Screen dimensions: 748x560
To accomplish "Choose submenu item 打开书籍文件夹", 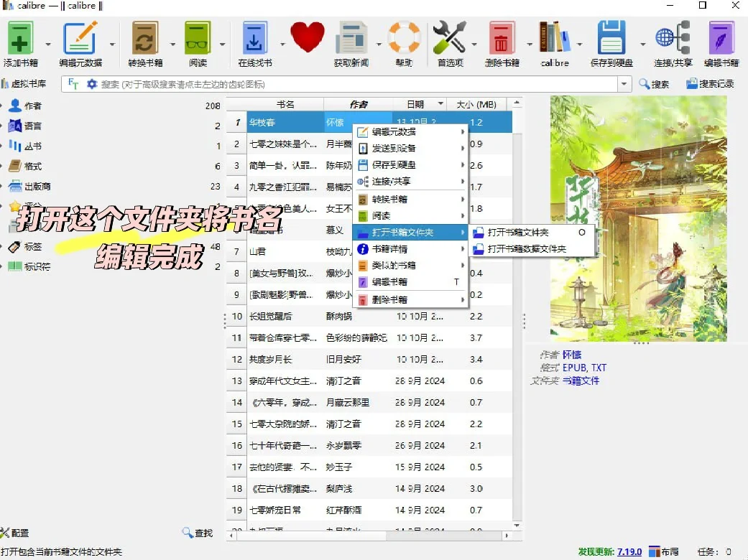I will pyautogui.click(x=532, y=233).
